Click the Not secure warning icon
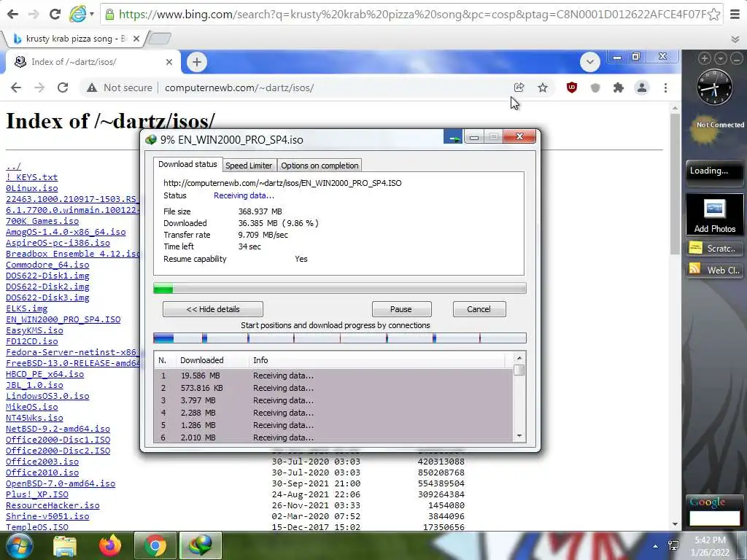 [92, 87]
